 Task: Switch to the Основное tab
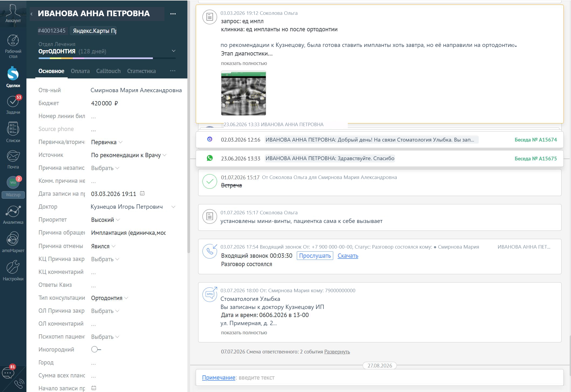coord(51,71)
